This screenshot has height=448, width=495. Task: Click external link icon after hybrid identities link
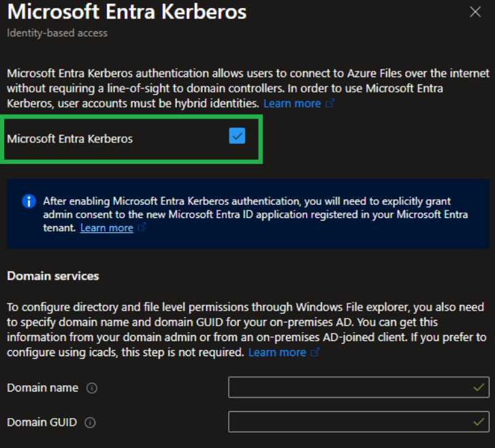coord(330,103)
